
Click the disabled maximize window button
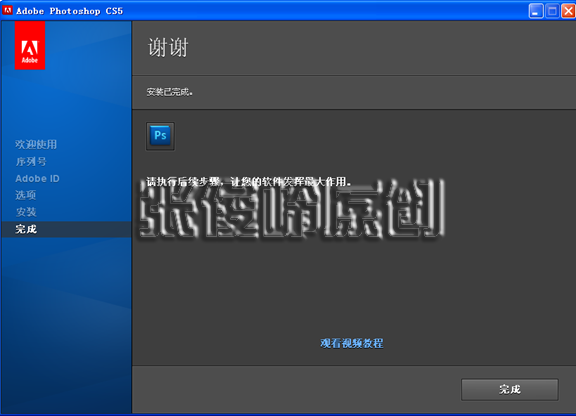552,11
